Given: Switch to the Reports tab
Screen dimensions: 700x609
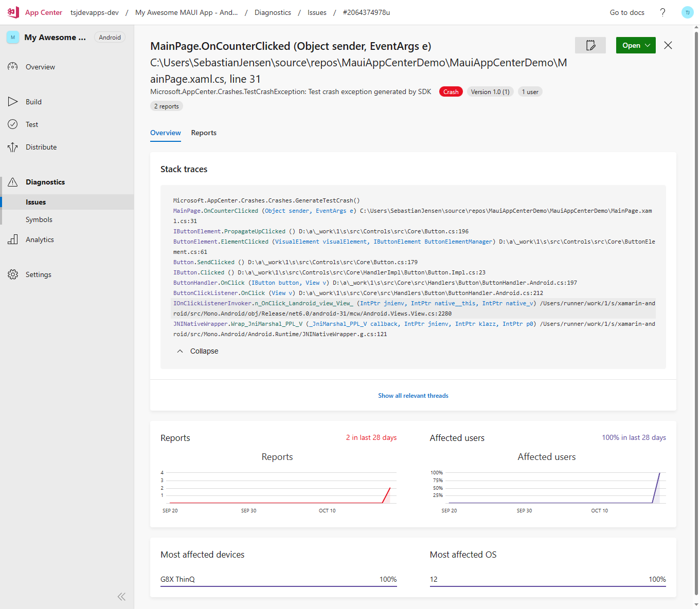Looking at the screenshot, I should 204,133.
